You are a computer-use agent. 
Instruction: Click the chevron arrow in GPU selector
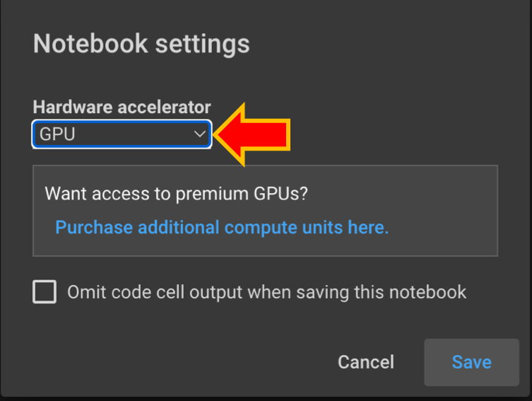point(200,134)
